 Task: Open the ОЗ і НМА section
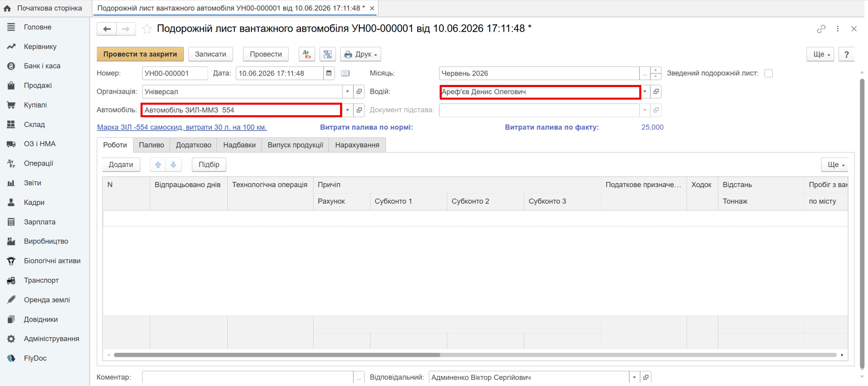(x=40, y=144)
